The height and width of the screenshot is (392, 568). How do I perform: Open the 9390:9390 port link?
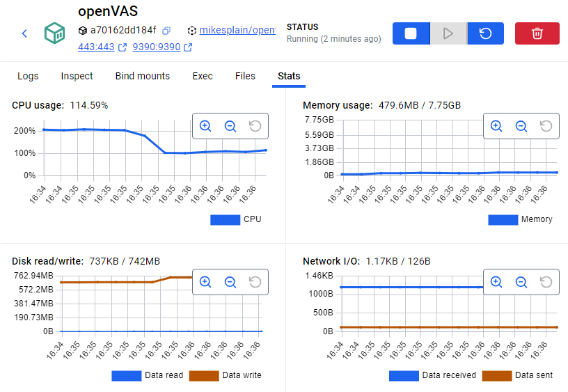(157, 47)
